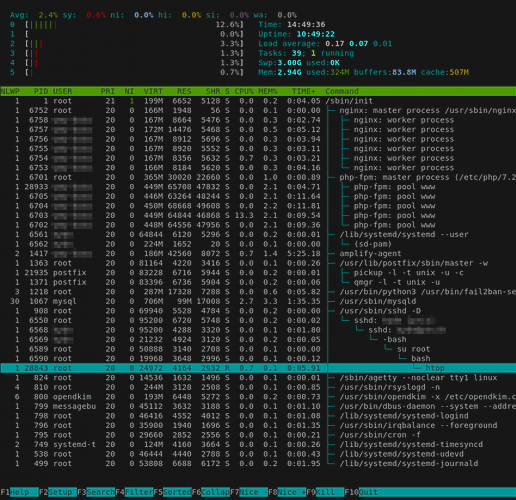Collapse the process tree with F6 Collap
Image resolution: width=516 pixels, height=500 pixels.
(x=211, y=492)
